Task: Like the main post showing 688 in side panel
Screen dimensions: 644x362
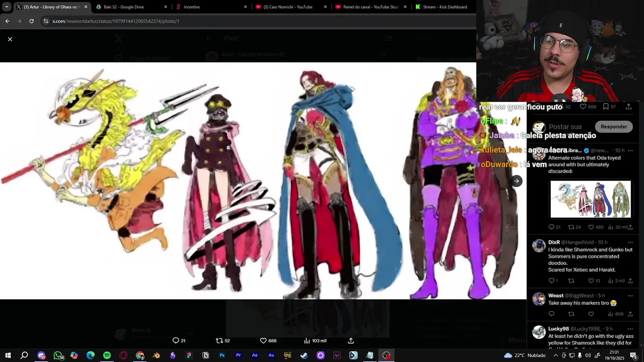Action: click(588, 107)
